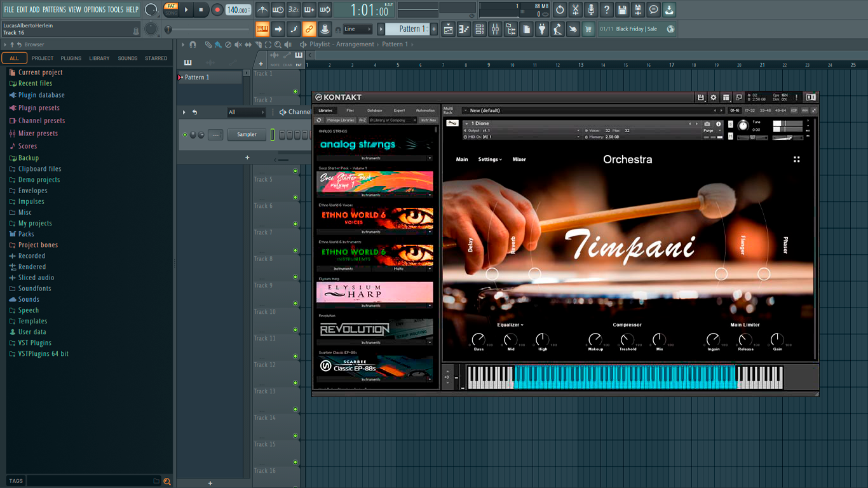Click the Manage Libraries button

tap(341, 120)
